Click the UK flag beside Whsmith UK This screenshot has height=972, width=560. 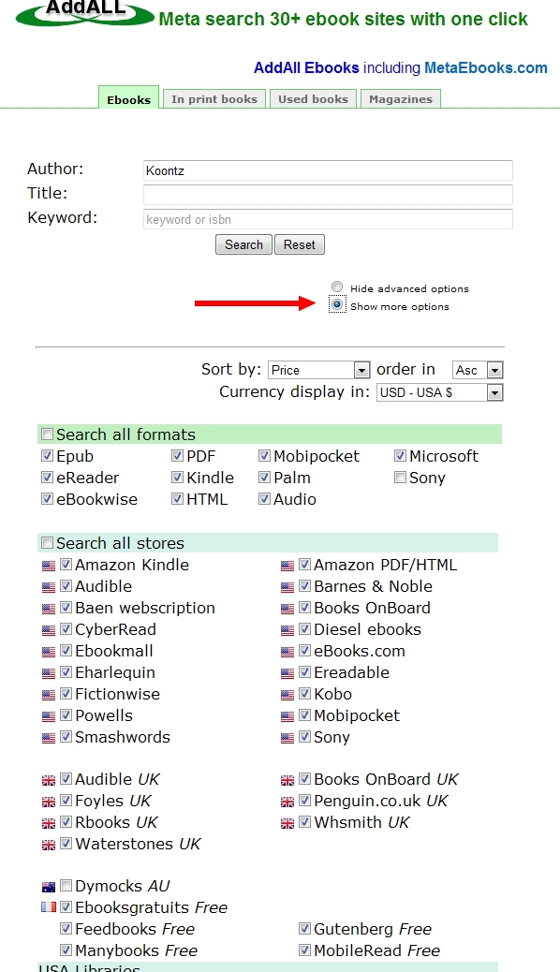point(287,824)
